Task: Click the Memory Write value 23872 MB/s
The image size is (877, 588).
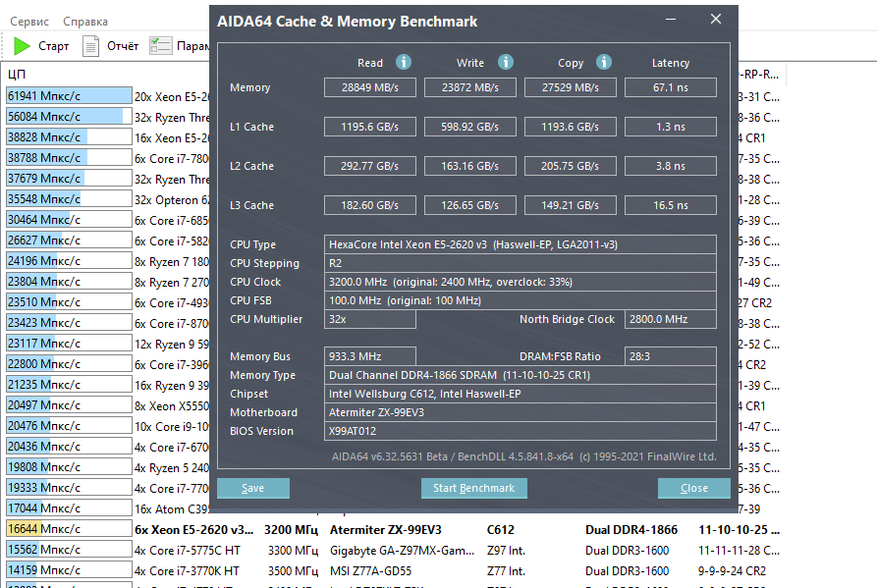Action: pyautogui.click(x=469, y=87)
